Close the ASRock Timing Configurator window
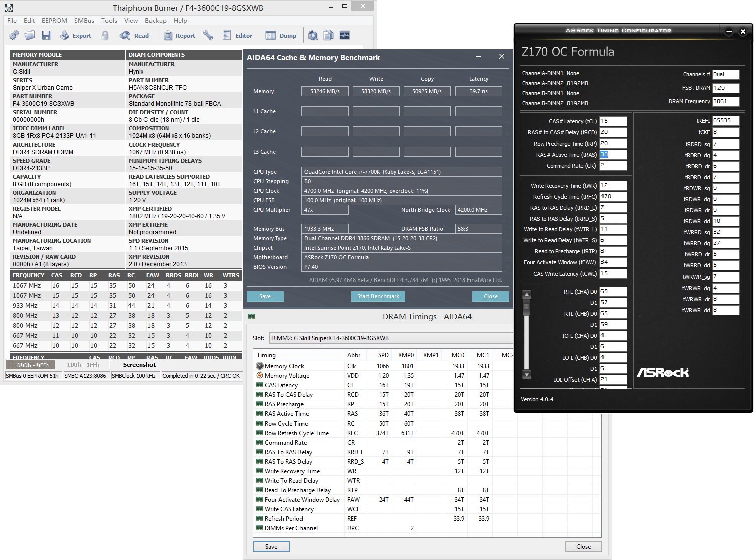The width and height of the screenshot is (754, 560). click(743, 31)
